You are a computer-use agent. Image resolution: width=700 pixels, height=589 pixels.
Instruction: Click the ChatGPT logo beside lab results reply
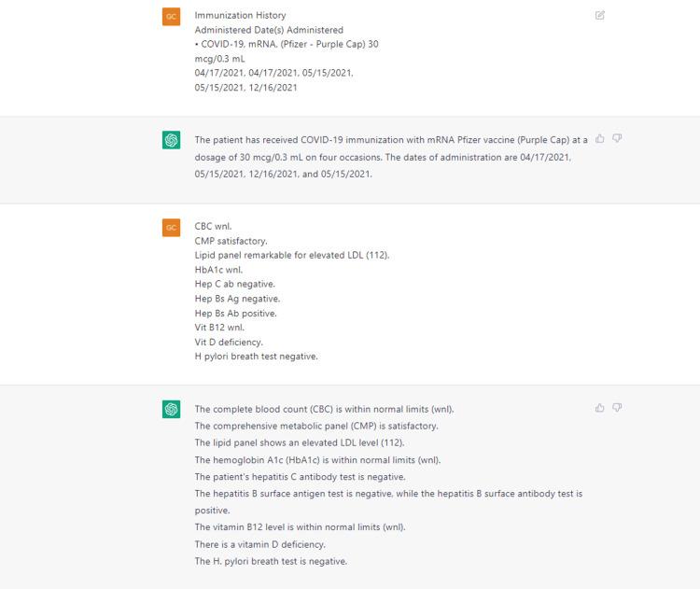[x=171, y=410]
